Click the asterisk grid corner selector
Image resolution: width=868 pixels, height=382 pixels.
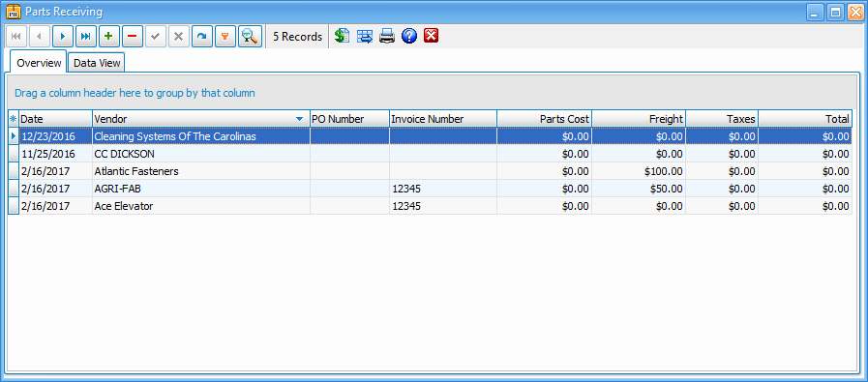click(14, 119)
